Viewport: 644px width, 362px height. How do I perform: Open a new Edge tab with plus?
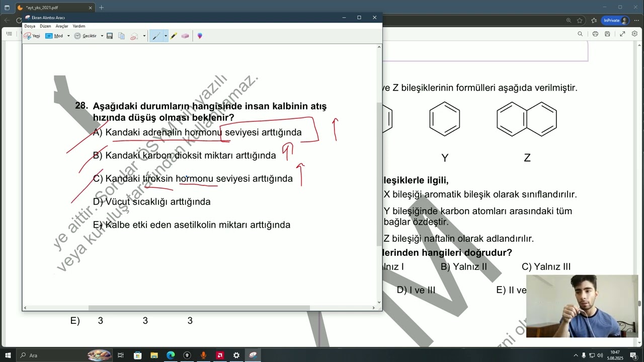pyautogui.click(x=101, y=8)
